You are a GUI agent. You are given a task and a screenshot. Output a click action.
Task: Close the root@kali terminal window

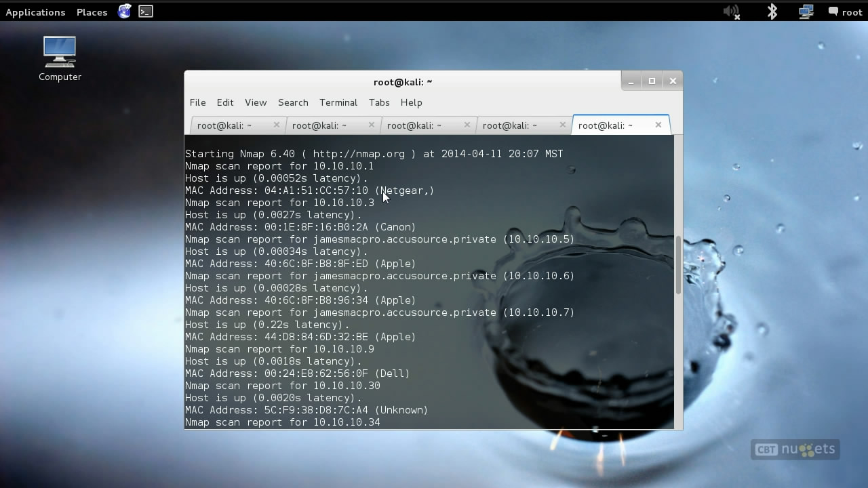(x=673, y=81)
